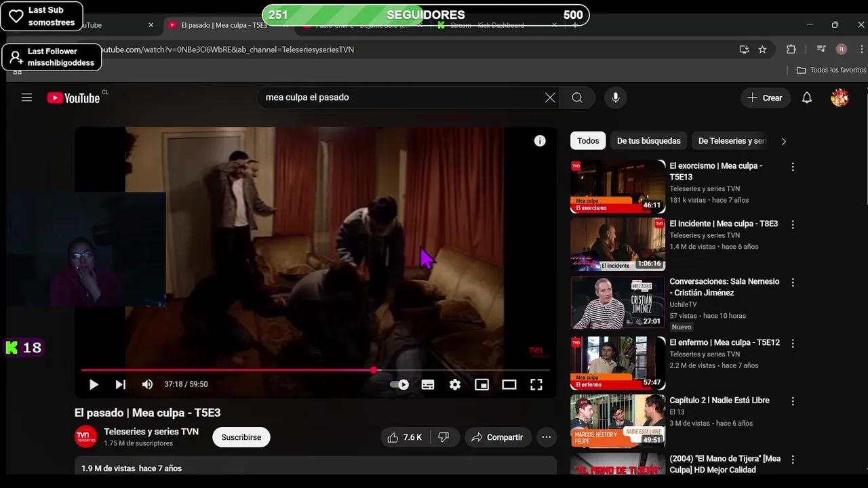Open the notifications bell
Screen dimensions: 868x488
[807, 98]
